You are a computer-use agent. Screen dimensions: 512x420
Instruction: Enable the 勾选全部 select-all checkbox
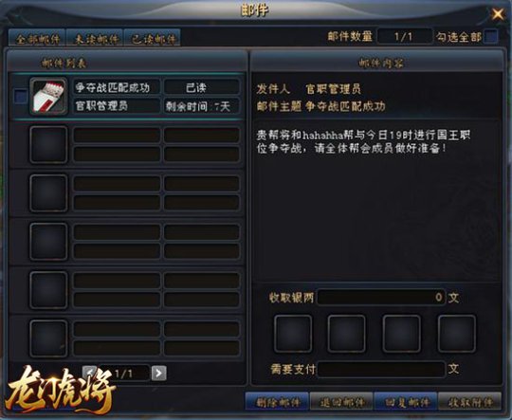tap(491, 36)
